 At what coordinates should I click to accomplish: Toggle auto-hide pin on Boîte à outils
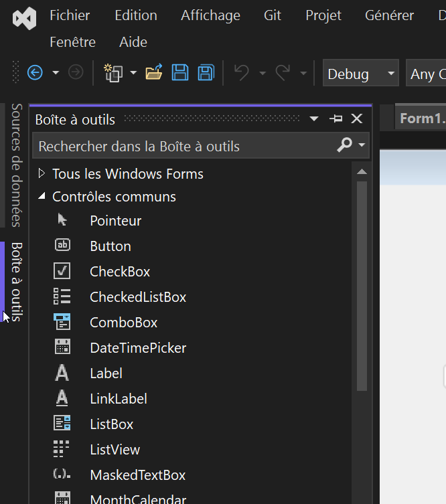coord(336,119)
